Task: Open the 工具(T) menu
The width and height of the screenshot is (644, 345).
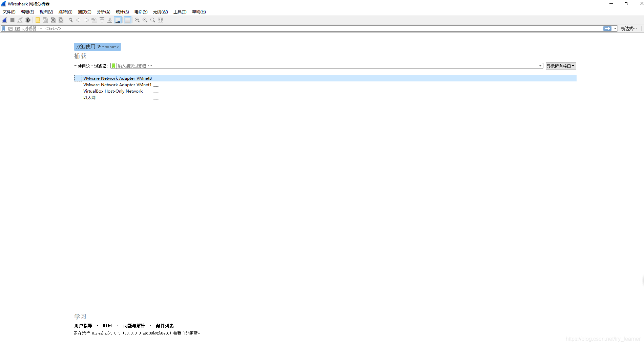Action: pyautogui.click(x=180, y=12)
